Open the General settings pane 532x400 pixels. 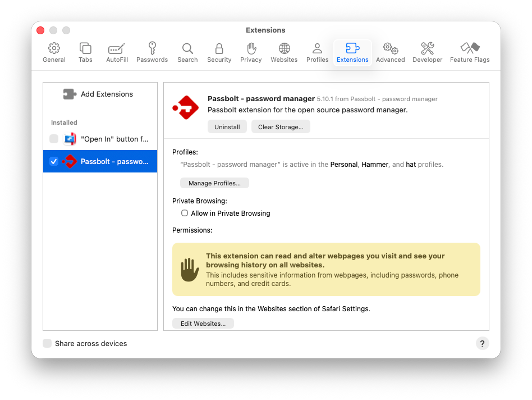(x=54, y=53)
